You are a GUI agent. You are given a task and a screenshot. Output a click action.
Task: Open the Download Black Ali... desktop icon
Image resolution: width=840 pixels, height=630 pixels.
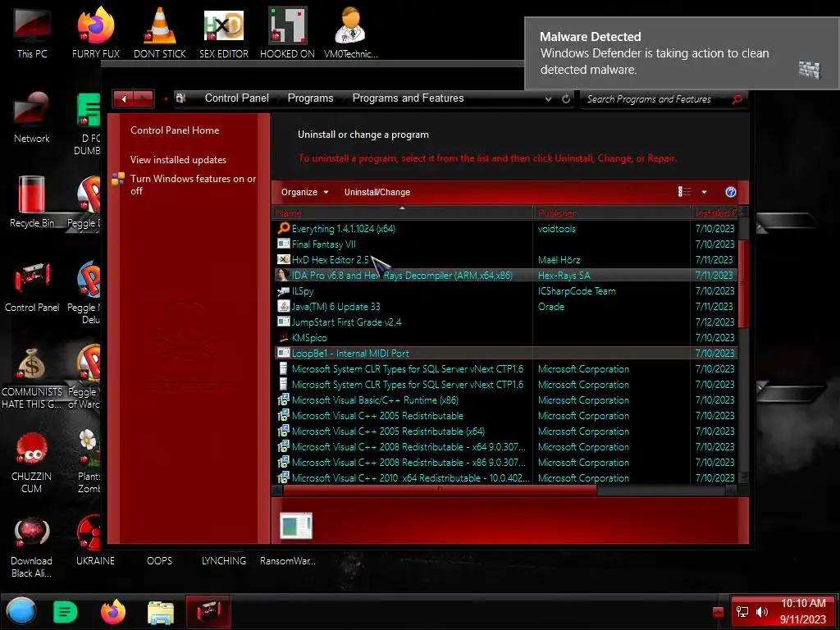[32, 546]
